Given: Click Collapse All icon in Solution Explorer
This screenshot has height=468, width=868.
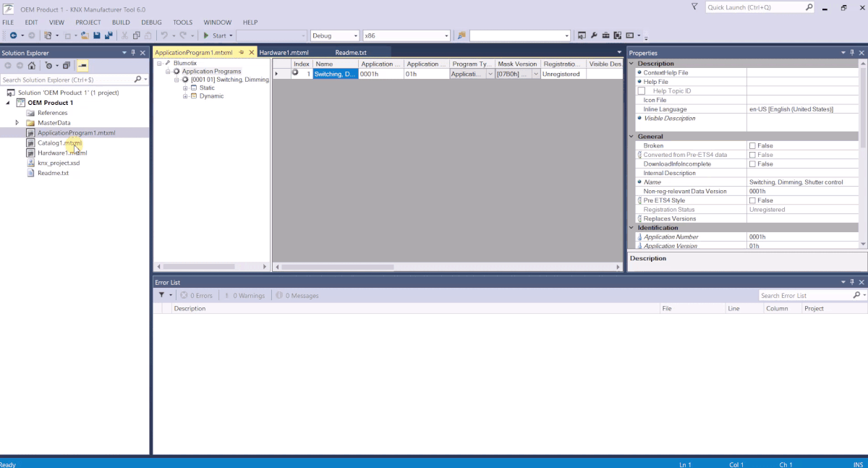Looking at the screenshot, I should (66, 65).
